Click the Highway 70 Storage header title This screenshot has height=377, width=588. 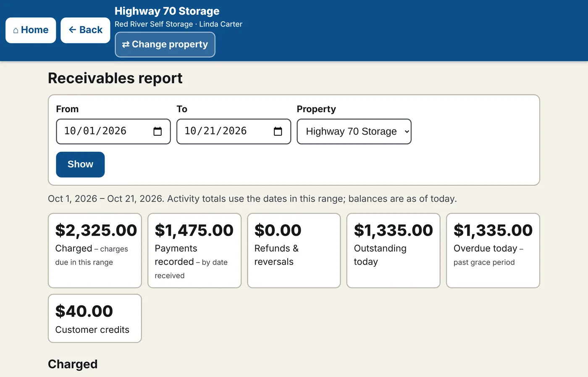pyautogui.click(x=167, y=11)
